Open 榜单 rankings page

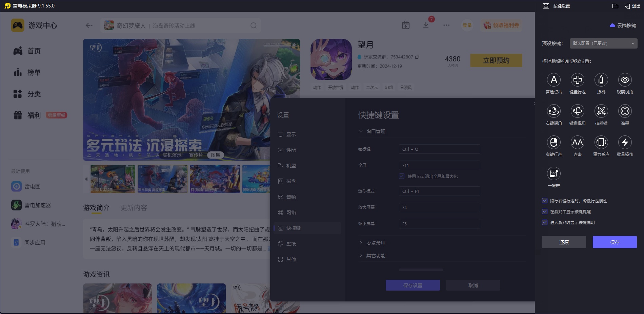[27, 72]
